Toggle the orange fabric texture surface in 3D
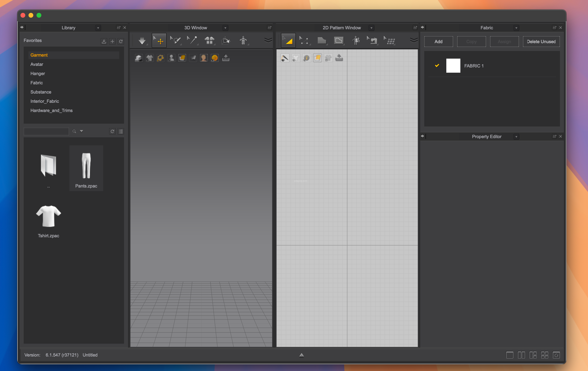The width and height of the screenshot is (588, 371). (182, 58)
